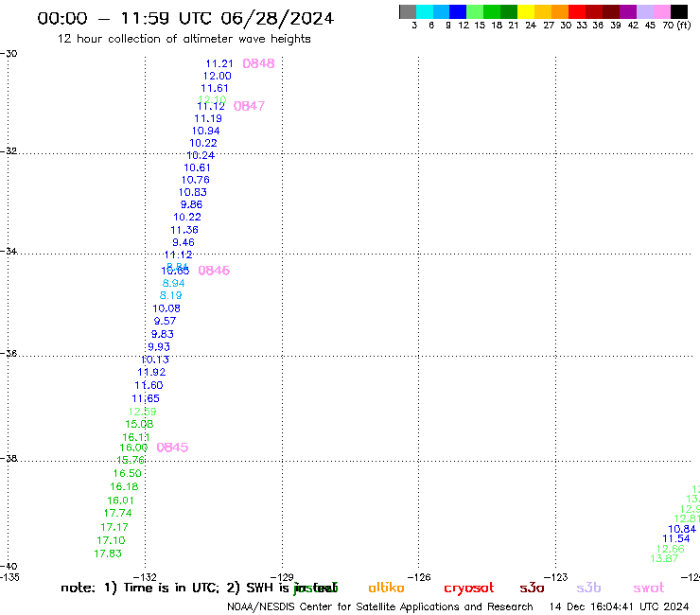This screenshot has height=615, width=700.
Task: Select the 11.61 wave height reading
Action: click(x=215, y=88)
